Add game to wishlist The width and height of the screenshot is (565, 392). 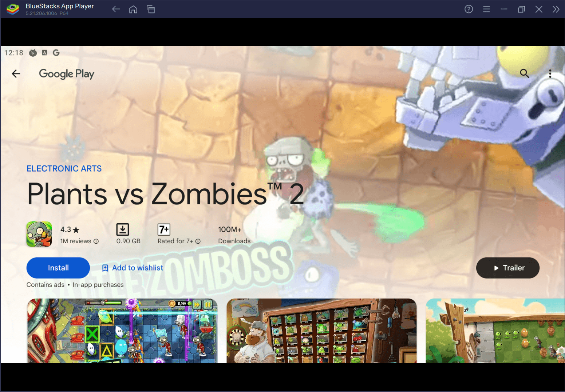click(x=133, y=268)
